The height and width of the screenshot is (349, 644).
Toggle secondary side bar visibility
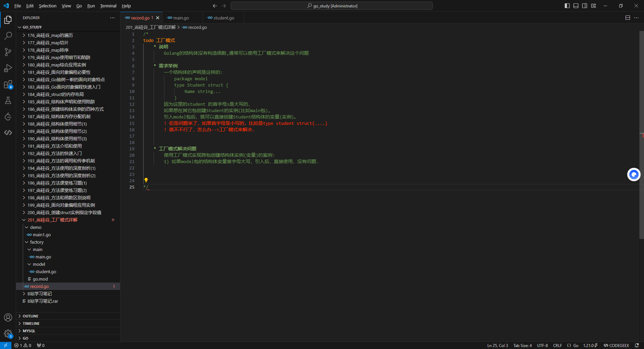[585, 6]
